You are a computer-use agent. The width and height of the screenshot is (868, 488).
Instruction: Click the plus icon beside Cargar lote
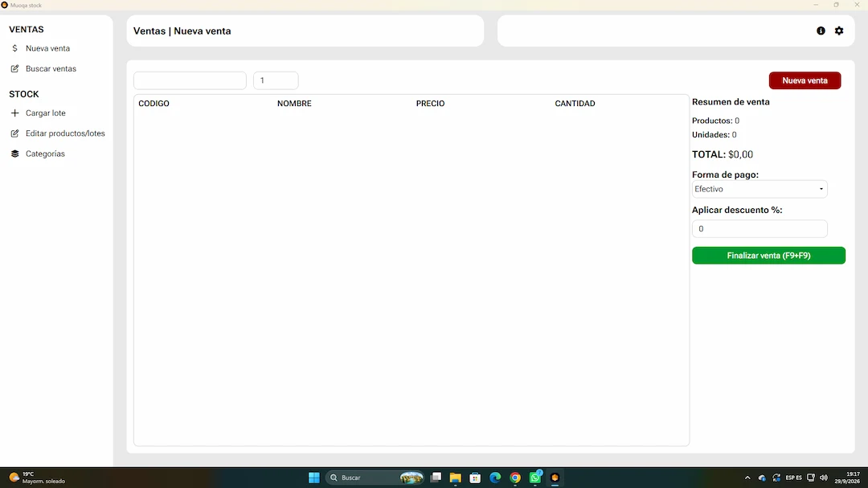(x=15, y=113)
